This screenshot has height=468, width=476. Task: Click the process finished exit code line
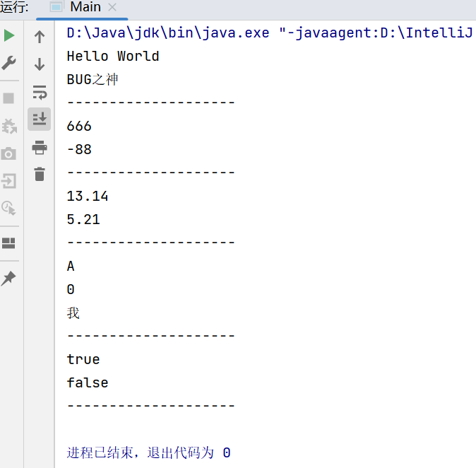149,453
